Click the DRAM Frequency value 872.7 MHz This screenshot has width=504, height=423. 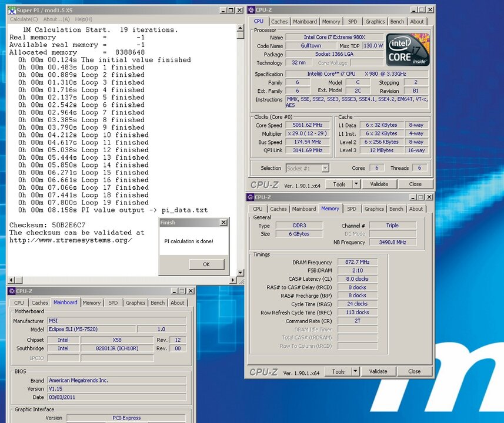coord(358,262)
